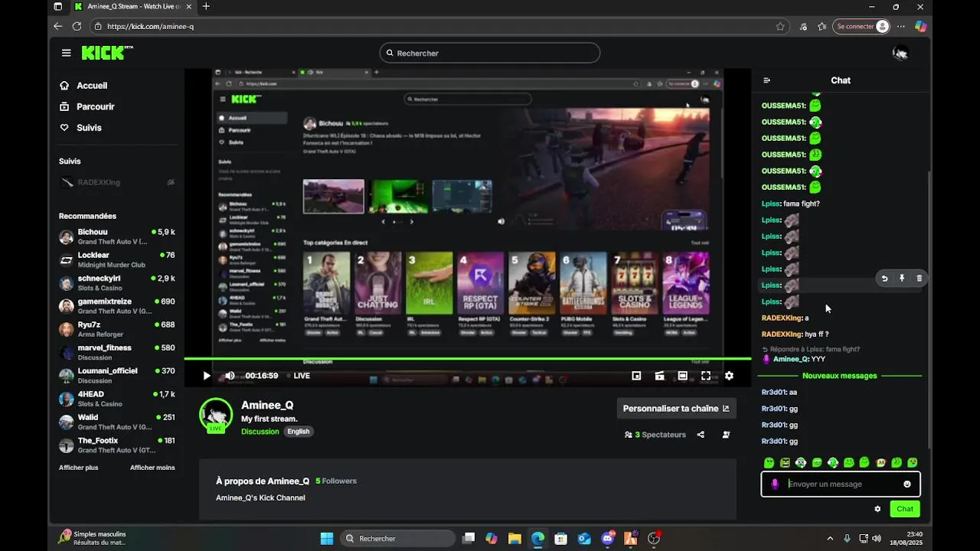980x551 pixels.
Task: Send message with green Chat button
Action: pos(905,509)
